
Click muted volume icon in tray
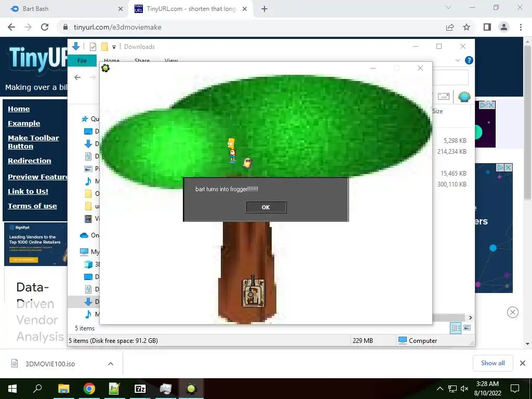(464, 389)
